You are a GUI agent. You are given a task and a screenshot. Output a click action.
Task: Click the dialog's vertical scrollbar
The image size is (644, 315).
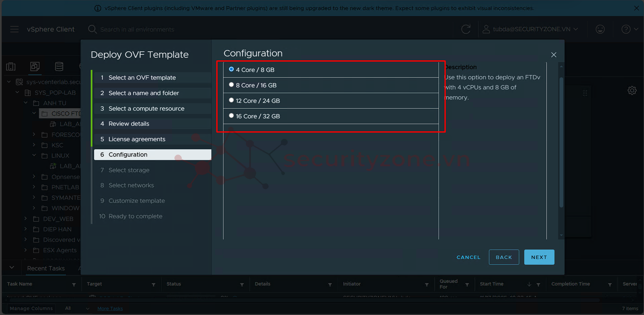point(561,143)
